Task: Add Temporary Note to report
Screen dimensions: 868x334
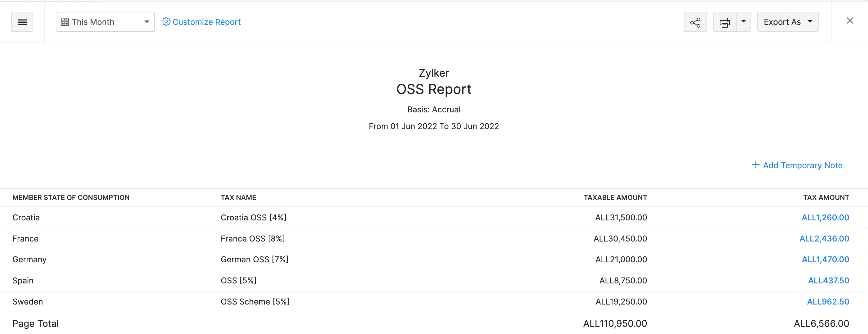Action: click(802, 165)
